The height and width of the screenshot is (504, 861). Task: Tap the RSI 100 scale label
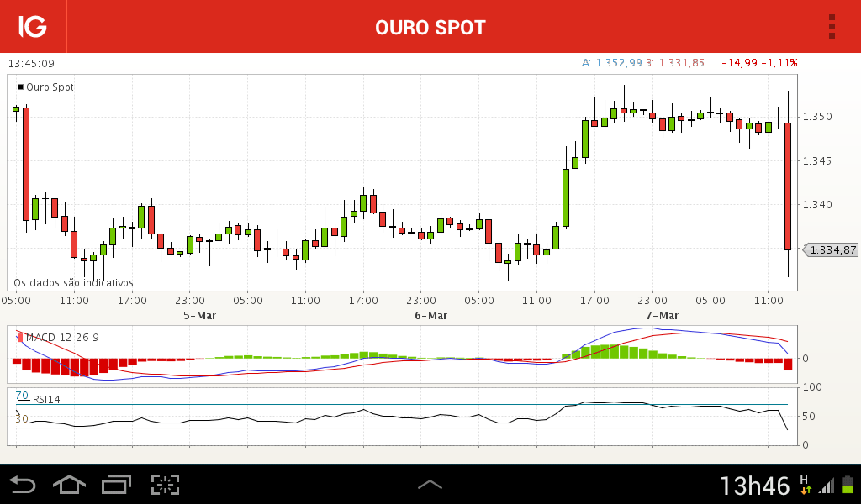(x=813, y=387)
